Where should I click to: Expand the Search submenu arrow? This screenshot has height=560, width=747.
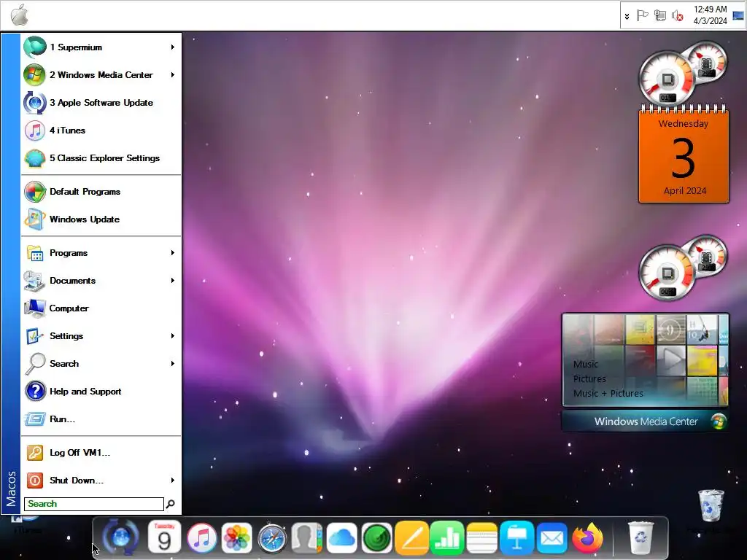coord(172,363)
